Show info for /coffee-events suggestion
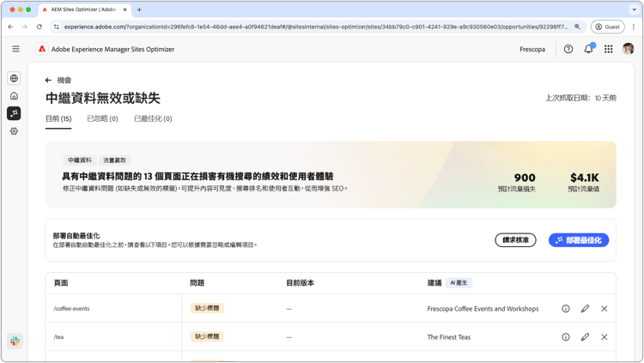Screen dimensions: 644x363 click(566, 308)
